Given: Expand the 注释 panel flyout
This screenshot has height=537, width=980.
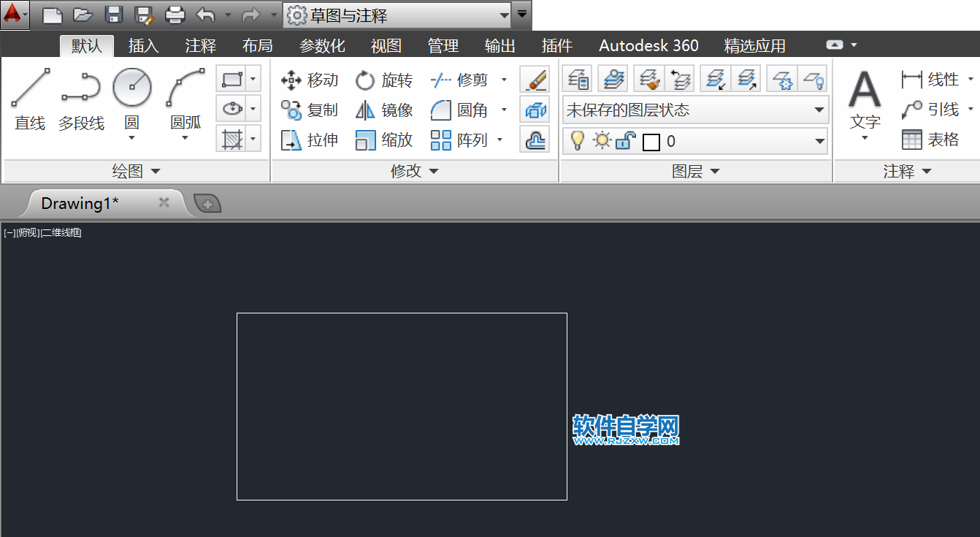Looking at the screenshot, I should tap(907, 172).
